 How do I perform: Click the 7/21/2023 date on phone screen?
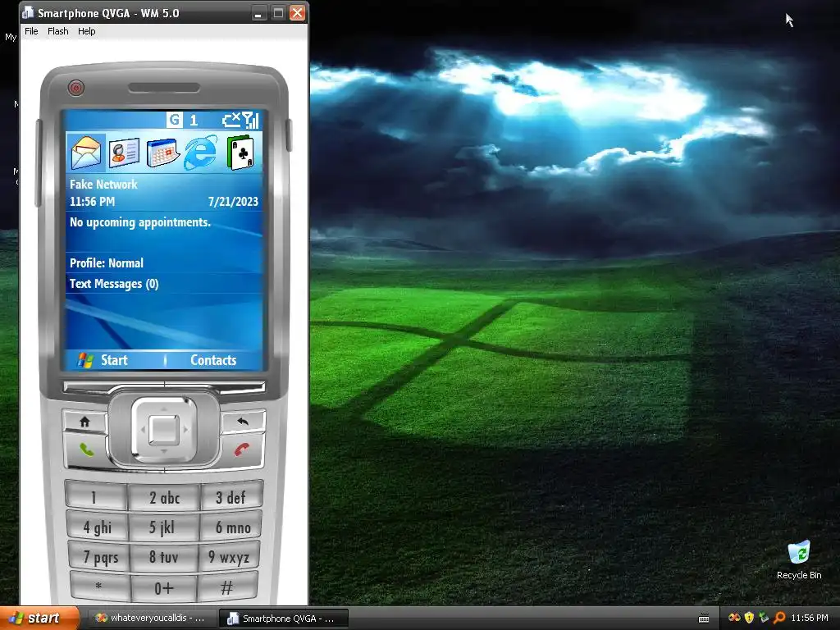click(x=233, y=202)
